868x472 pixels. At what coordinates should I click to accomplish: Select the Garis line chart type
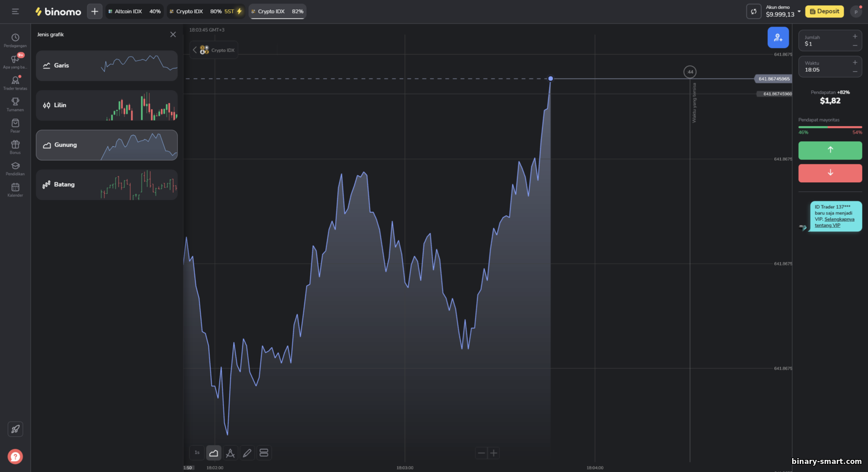tap(106, 65)
